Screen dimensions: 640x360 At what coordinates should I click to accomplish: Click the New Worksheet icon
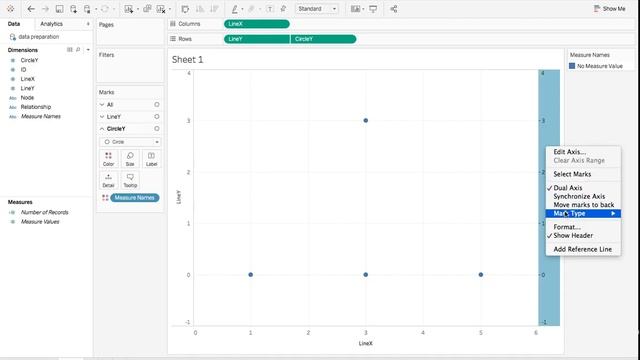(129, 9)
